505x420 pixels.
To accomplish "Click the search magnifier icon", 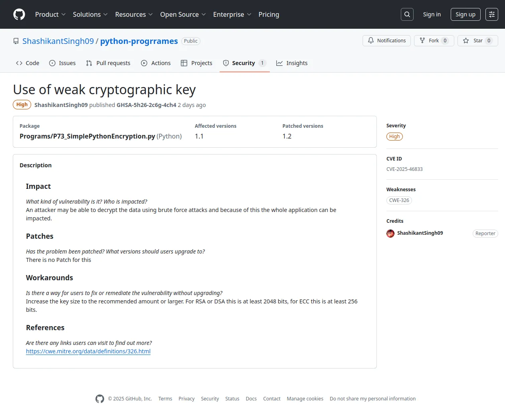I will pos(407,14).
